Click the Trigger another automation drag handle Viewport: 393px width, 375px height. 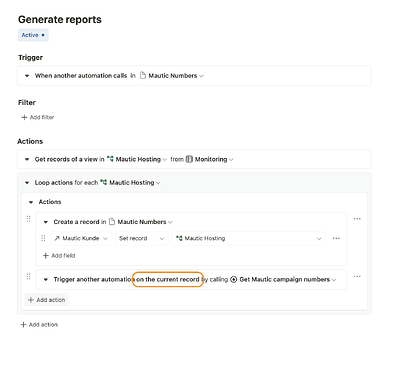[x=28, y=277]
